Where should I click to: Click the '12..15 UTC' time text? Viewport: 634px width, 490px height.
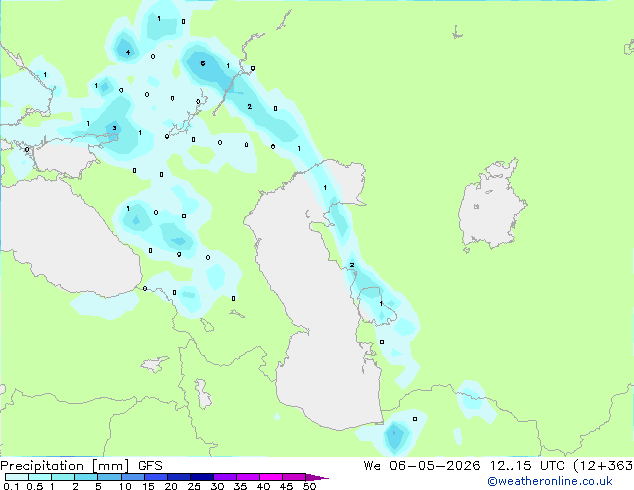[527, 466]
